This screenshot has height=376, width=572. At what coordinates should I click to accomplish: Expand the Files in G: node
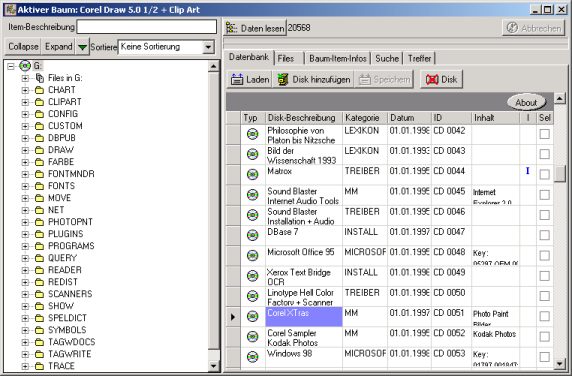tap(25, 78)
